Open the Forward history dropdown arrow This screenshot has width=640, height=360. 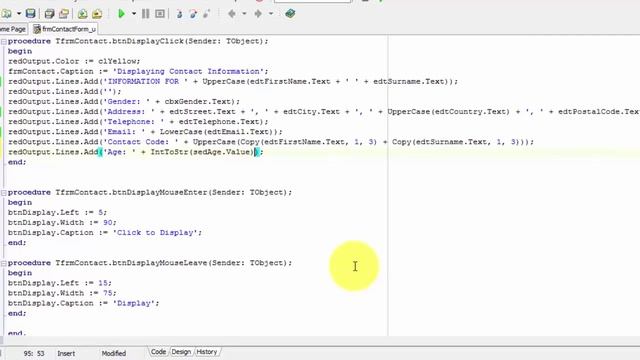(271, 14)
